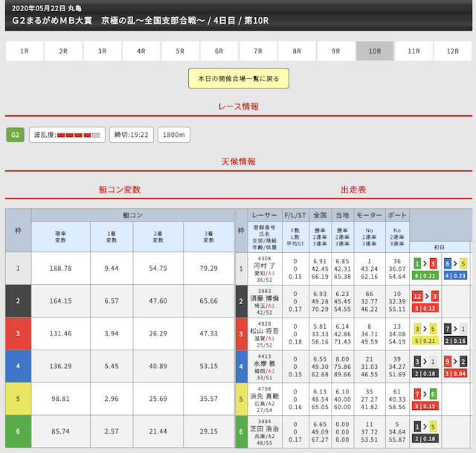Go to the 5R race tab

(x=180, y=51)
